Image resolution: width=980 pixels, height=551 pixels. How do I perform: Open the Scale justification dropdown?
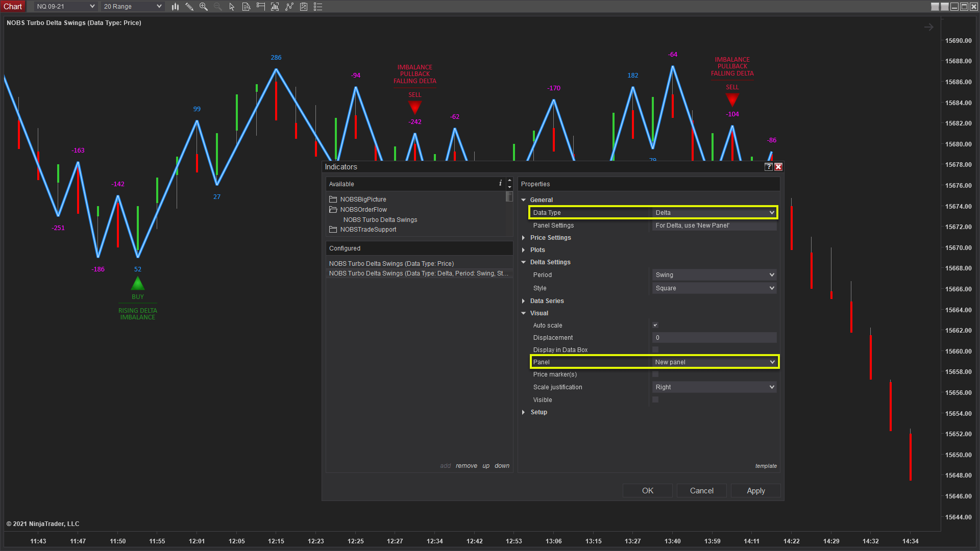[x=715, y=387]
